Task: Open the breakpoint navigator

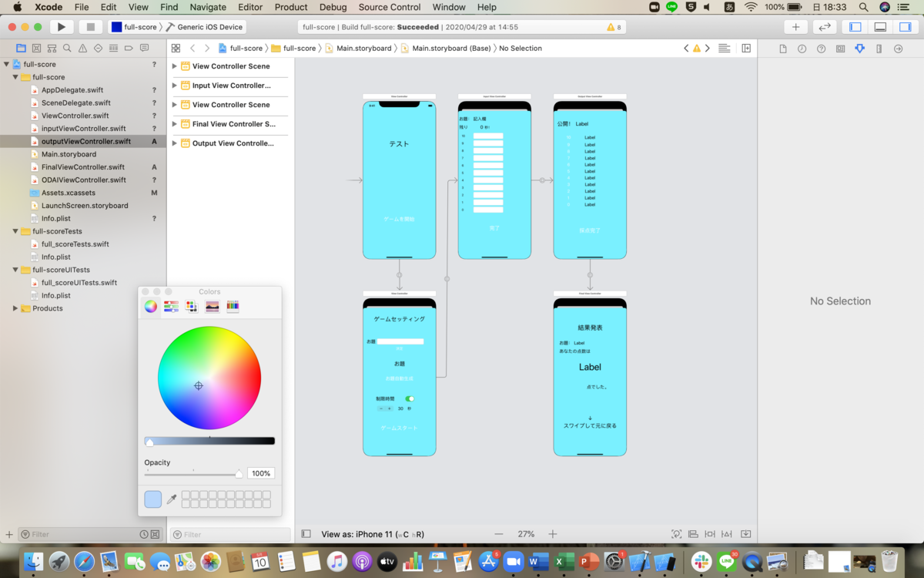Action: click(x=129, y=48)
